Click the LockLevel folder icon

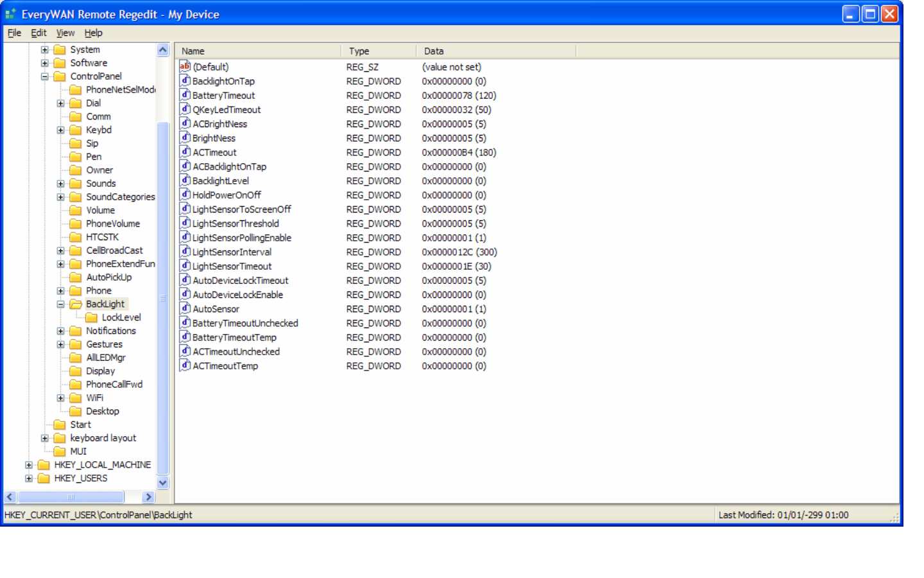tap(91, 317)
